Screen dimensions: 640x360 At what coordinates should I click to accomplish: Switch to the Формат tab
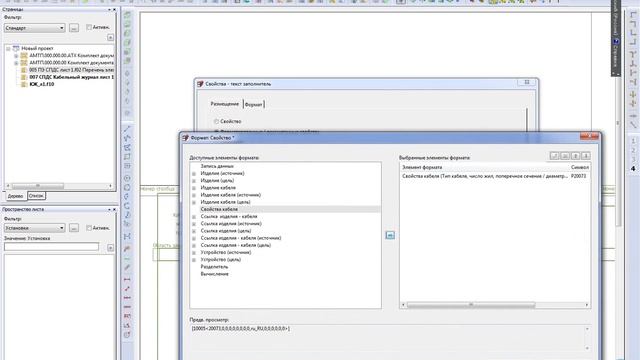click(x=253, y=104)
